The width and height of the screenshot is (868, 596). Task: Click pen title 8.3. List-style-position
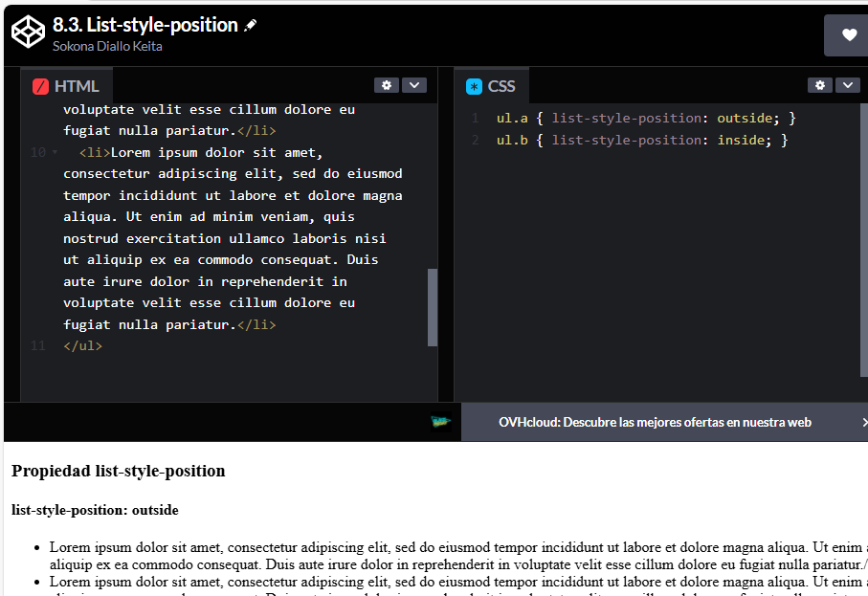click(x=145, y=25)
